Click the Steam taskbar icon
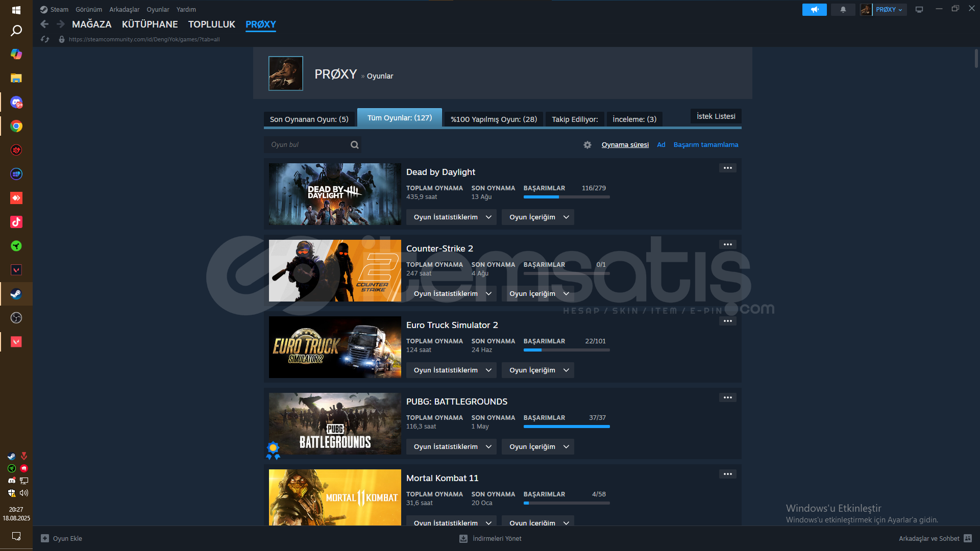Image resolution: width=980 pixels, height=551 pixels. click(16, 294)
